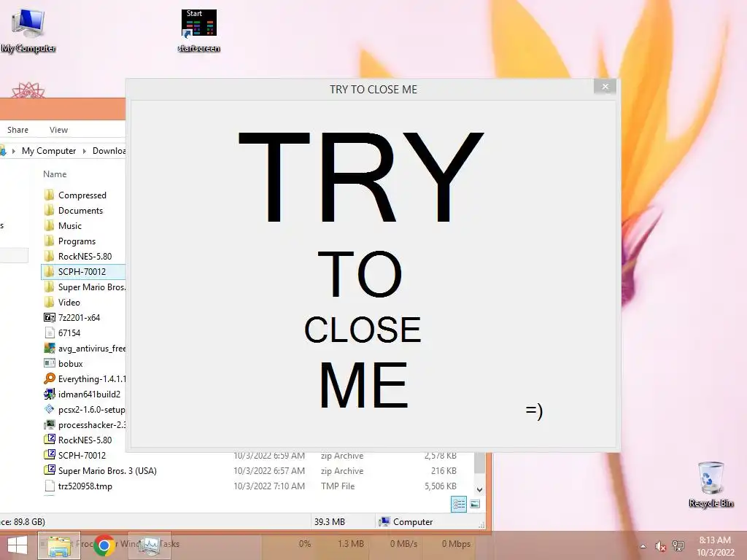
Task: Open the clock showing 8:13 AM
Action: (x=715, y=546)
